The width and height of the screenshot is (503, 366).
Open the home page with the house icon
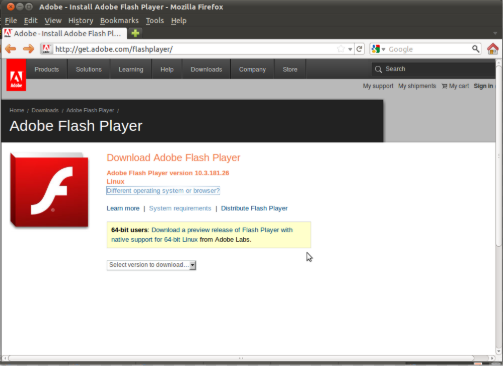click(x=493, y=49)
